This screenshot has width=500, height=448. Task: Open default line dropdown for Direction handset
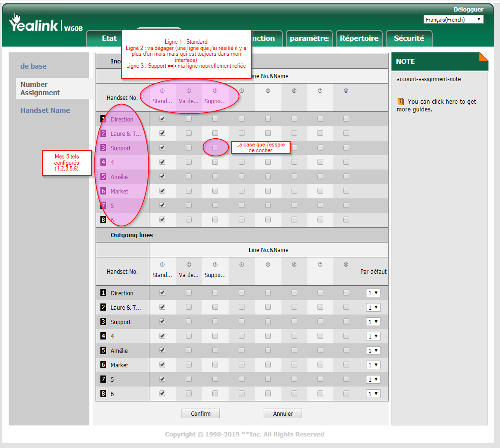[373, 293]
